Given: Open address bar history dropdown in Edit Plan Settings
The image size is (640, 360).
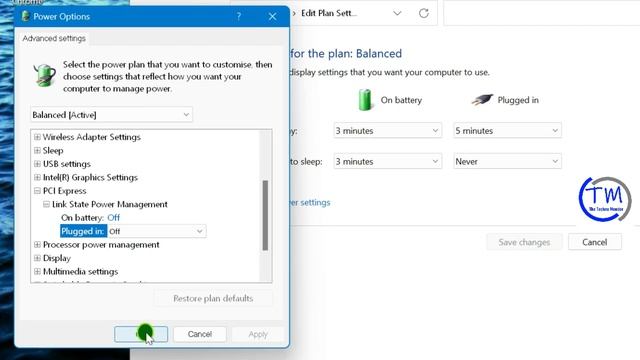Looking at the screenshot, I should coord(397,13).
